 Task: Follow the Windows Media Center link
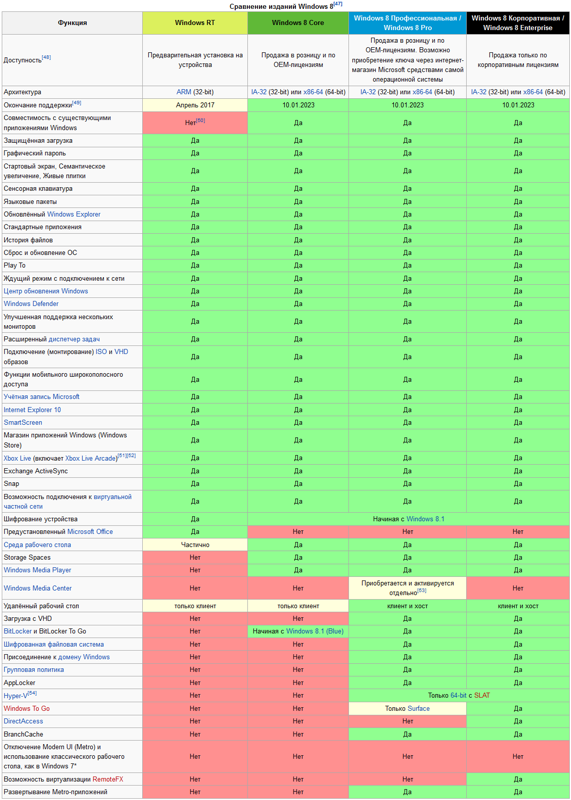click(38, 588)
